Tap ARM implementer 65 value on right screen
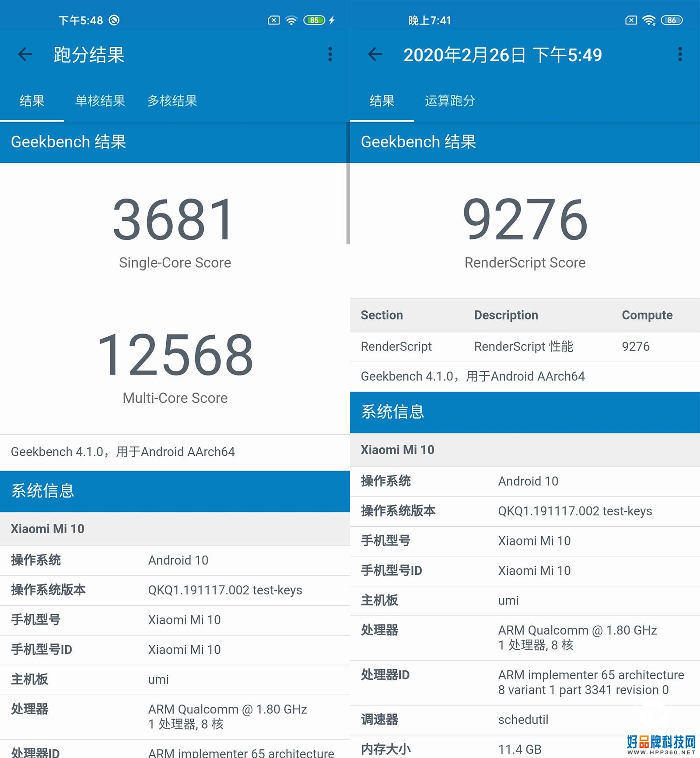 [591, 682]
